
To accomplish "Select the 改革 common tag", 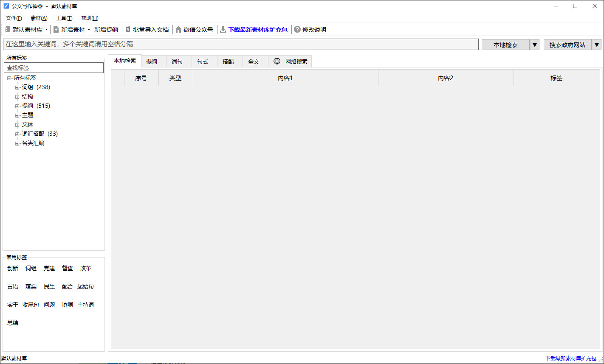I will point(86,268).
